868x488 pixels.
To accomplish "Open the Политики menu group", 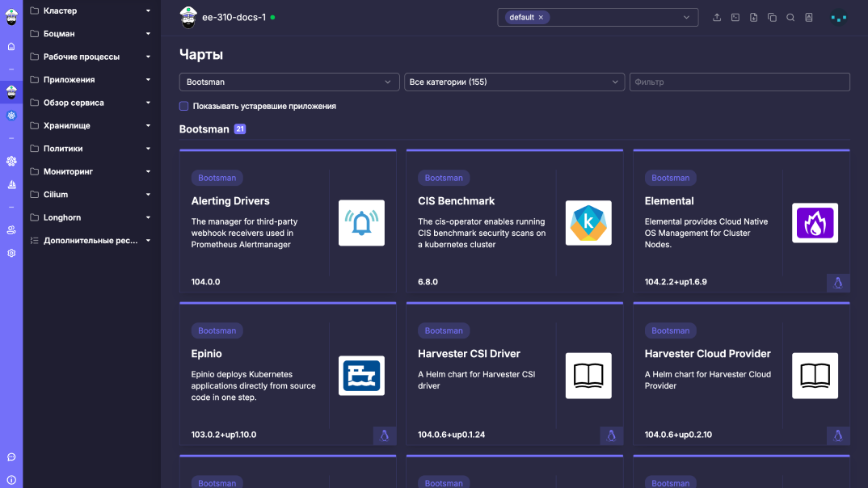I will (x=91, y=149).
